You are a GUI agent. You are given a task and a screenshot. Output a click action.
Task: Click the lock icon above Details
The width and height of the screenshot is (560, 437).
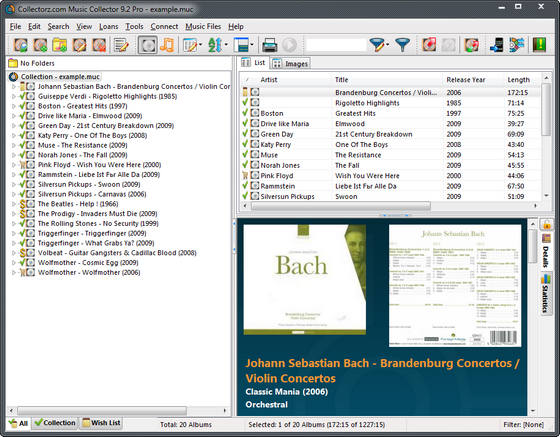point(546,225)
